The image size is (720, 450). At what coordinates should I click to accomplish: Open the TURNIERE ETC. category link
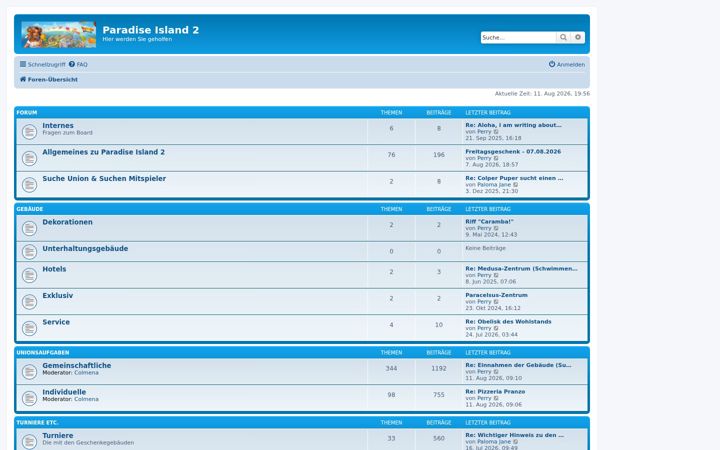[x=37, y=422]
